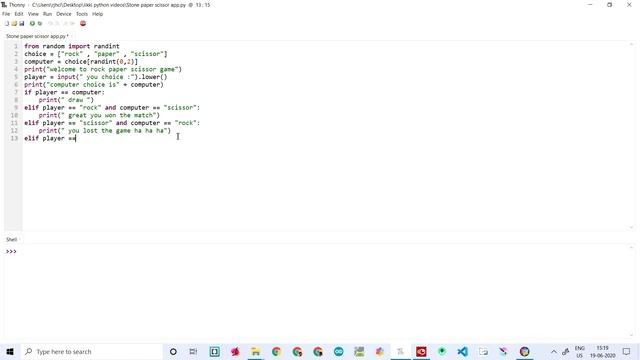This screenshot has height=360, width=640.
Task: Click the ENG US language indicator
Action: click(580, 352)
